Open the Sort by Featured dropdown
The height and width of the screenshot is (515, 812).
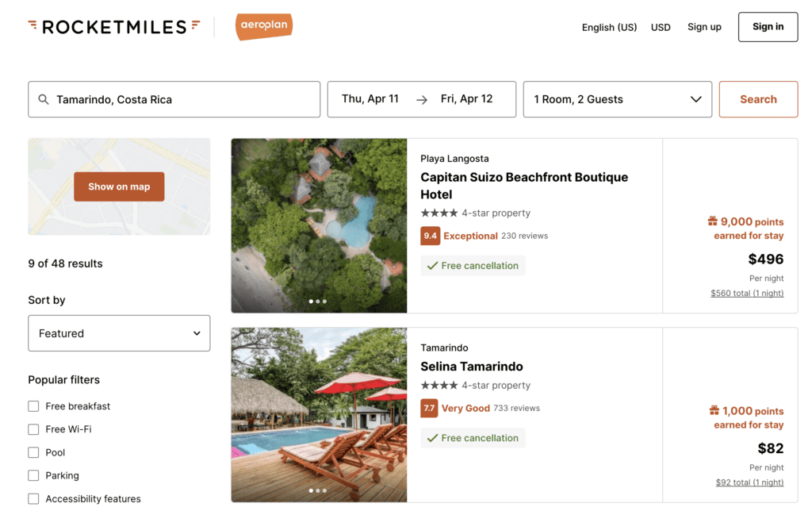(x=118, y=333)
